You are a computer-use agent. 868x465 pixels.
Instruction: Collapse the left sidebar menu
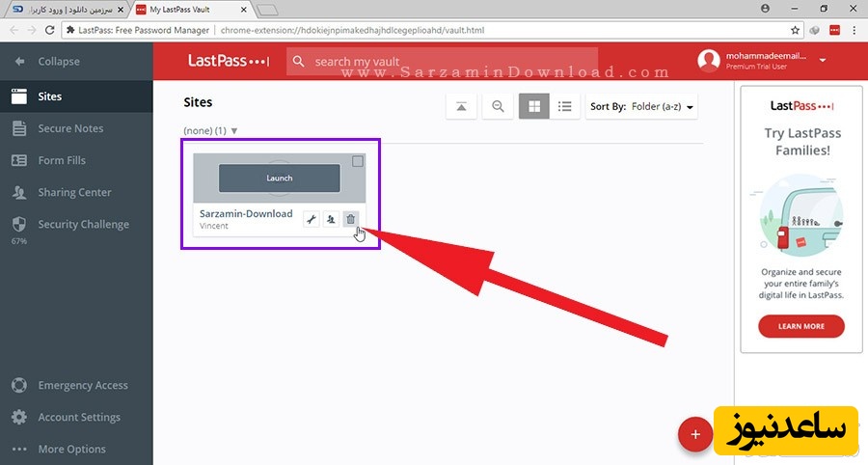[58, 62]
